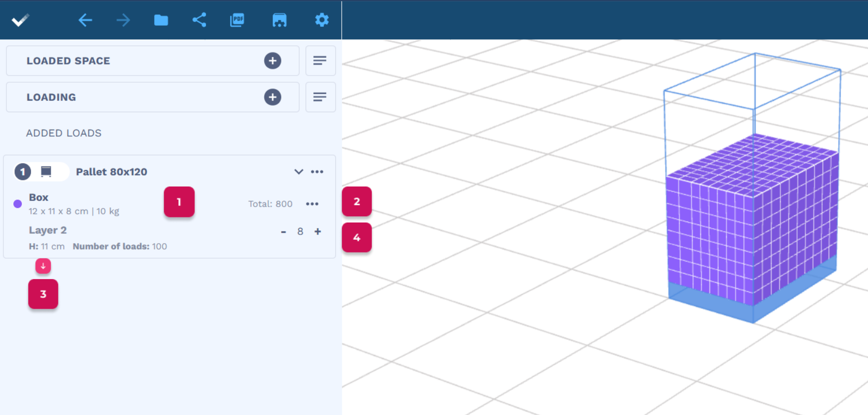Increase Layer 2 count with plus

coord(318,231)
